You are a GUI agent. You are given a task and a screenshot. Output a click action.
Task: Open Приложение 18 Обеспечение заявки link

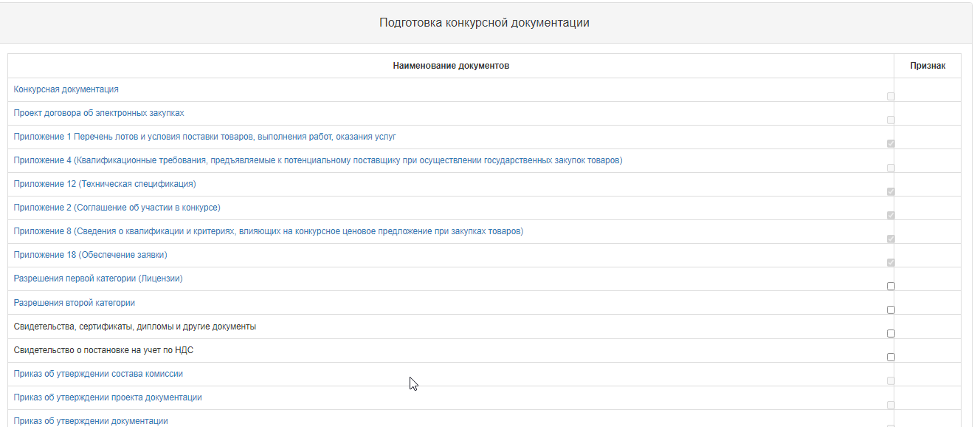(x=90, y=255)
